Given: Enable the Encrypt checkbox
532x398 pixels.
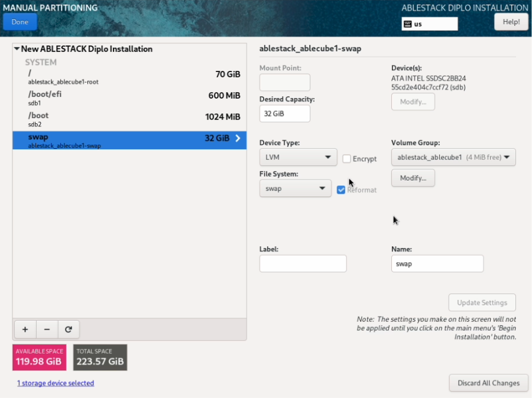Looking at the screenshot, I should [347, 159].
